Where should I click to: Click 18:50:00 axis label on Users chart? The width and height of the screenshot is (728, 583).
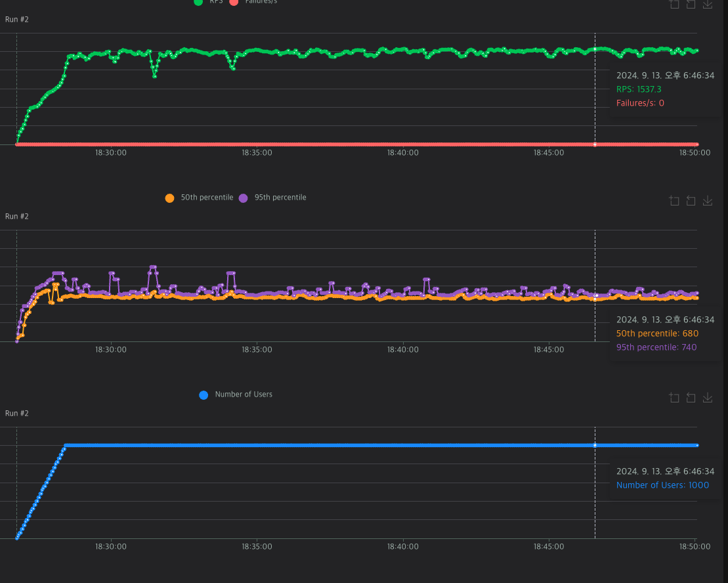point(695,546)
